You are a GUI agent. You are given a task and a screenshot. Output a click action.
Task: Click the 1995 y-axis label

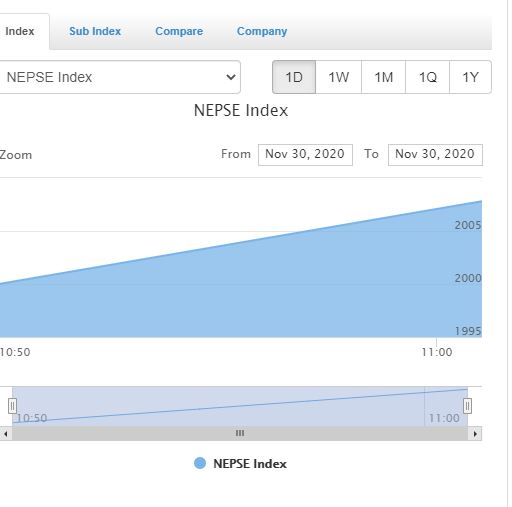coord(468,331)
